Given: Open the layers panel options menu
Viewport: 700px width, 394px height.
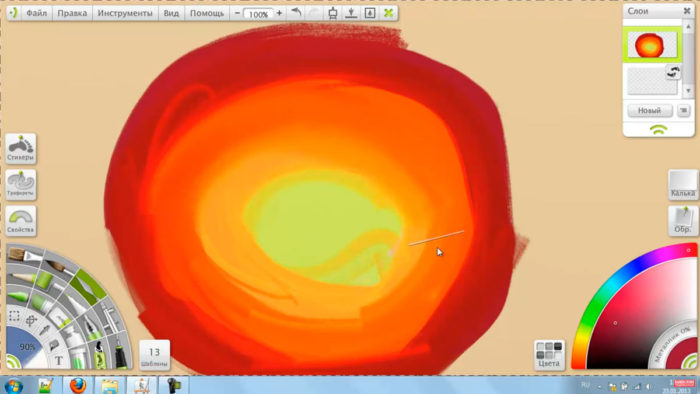Looking at the screenshot, I should [x=683, y=110].
